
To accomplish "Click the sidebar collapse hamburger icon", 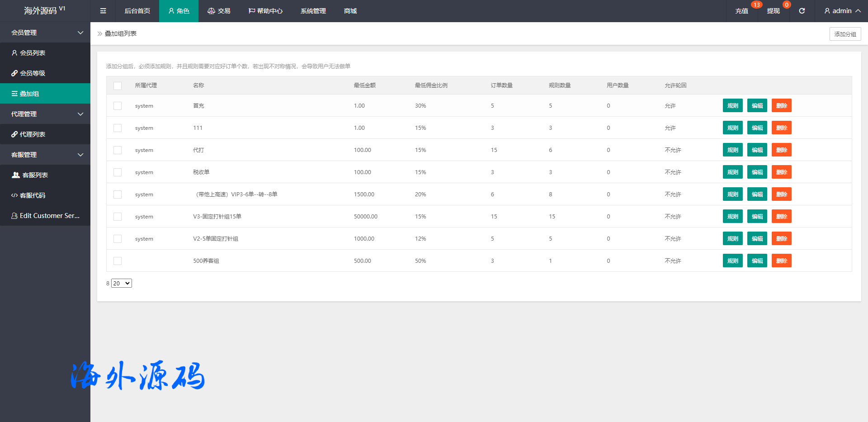I will pos(103,11).
